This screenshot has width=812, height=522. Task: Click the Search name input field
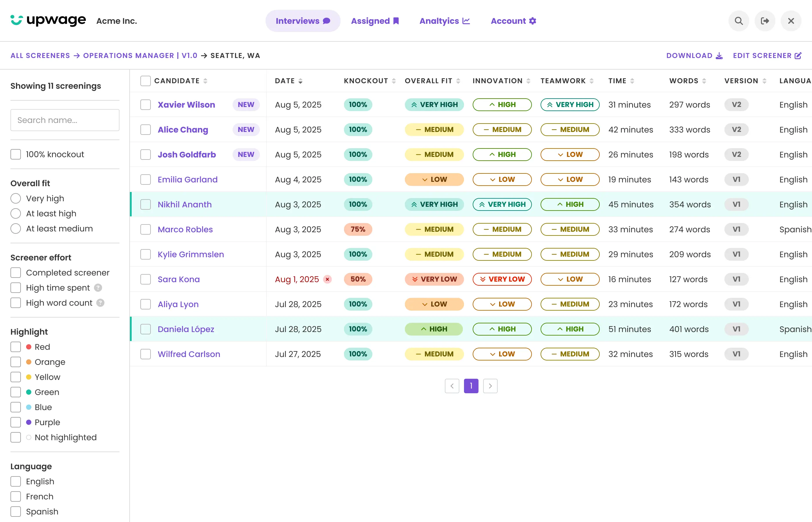point(65,120)
